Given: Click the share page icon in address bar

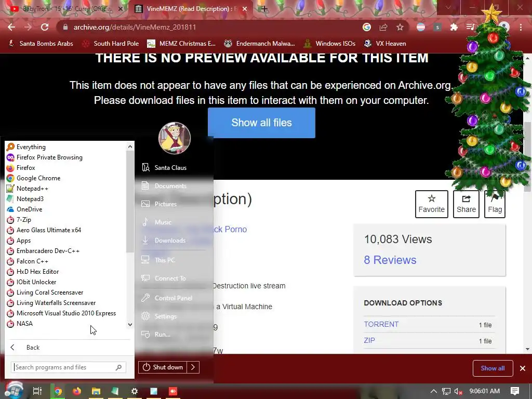Looking at the screenshot, I should (383, 27).
